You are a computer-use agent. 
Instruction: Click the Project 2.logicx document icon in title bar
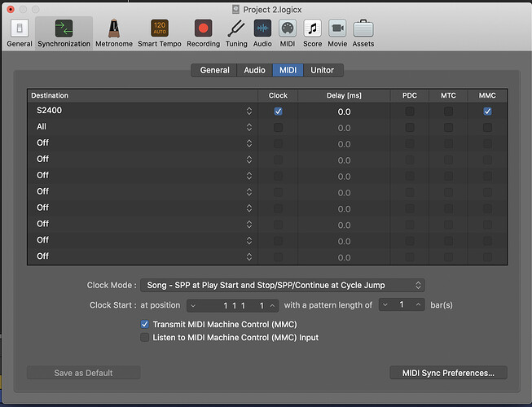(x=235, y=10)
